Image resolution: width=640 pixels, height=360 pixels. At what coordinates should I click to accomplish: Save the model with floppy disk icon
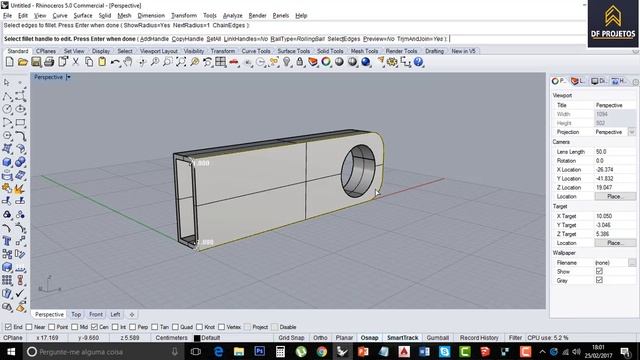click(x=36, y=62)
